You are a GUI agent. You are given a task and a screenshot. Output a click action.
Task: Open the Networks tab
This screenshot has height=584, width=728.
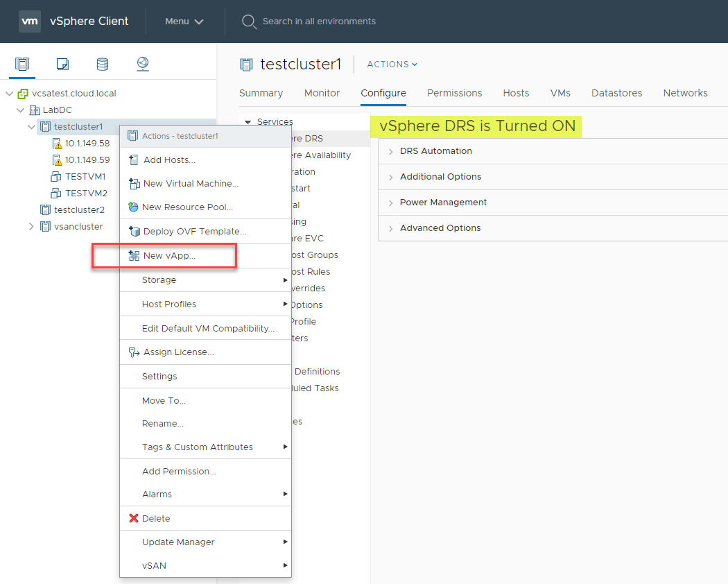tap(685, 93)
